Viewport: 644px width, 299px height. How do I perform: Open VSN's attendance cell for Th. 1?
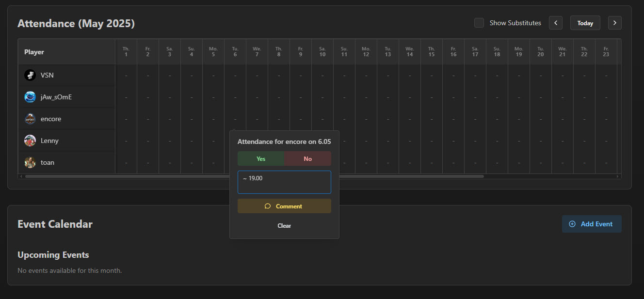tap(126, 75)
